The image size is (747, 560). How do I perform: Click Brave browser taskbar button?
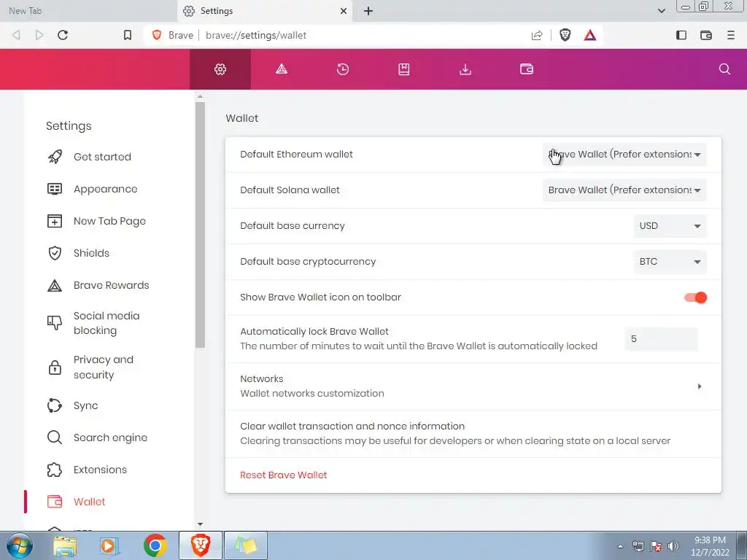point(201,545)
